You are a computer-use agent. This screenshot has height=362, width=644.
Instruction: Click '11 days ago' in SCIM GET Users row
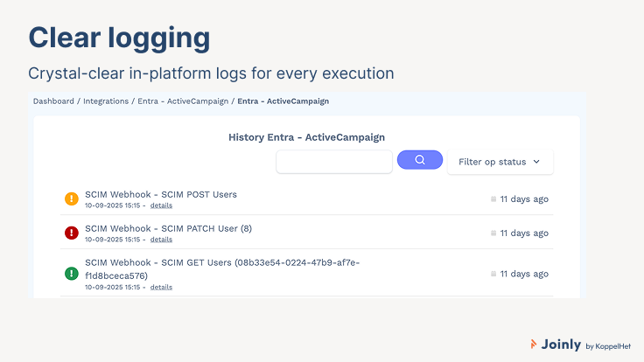[x=524, y=274]
